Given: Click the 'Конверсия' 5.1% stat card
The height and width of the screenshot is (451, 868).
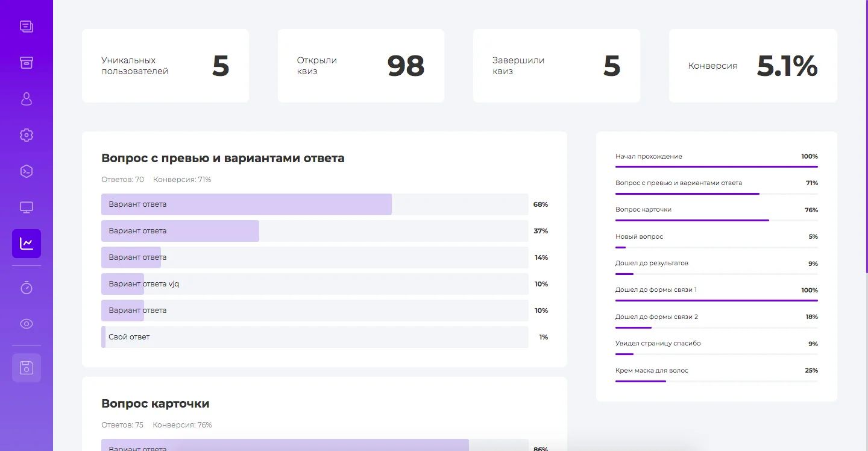Looking at the screenshot, I should point(753,66).
